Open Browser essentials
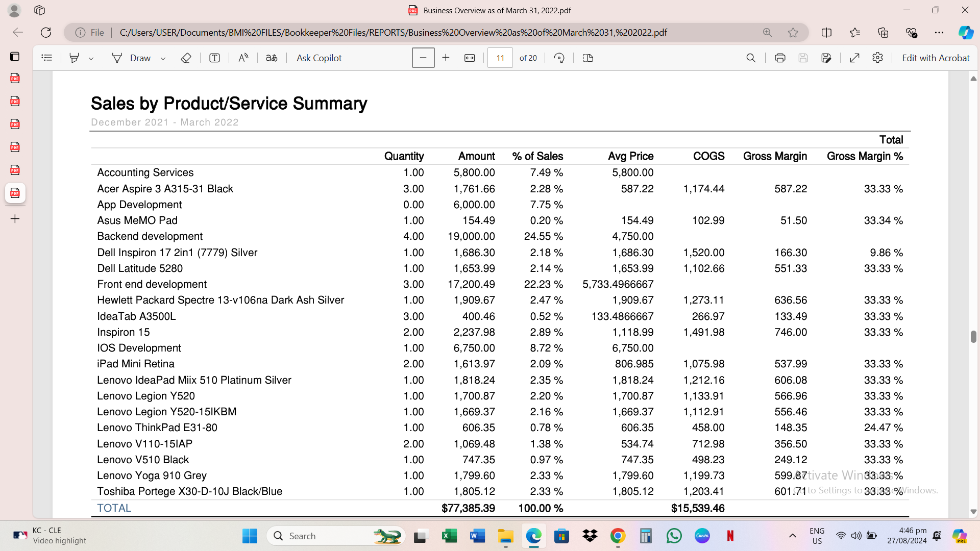 click(x=911, y=32)
